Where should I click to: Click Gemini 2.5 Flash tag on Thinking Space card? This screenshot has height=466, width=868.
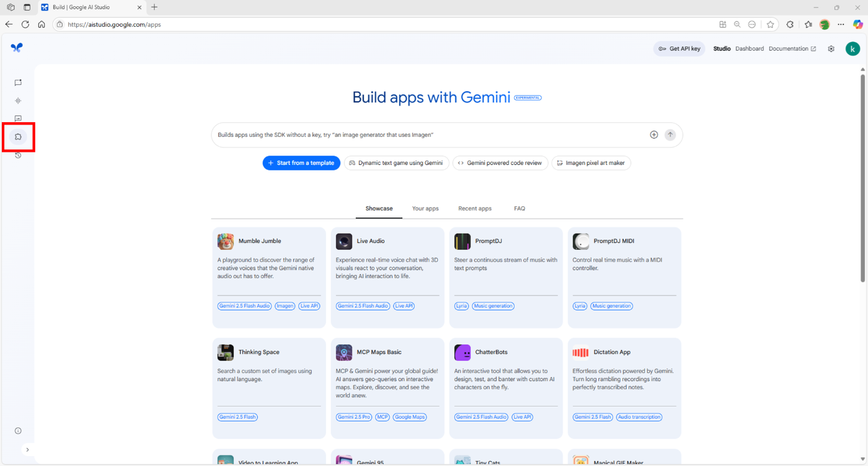(237, 417)
